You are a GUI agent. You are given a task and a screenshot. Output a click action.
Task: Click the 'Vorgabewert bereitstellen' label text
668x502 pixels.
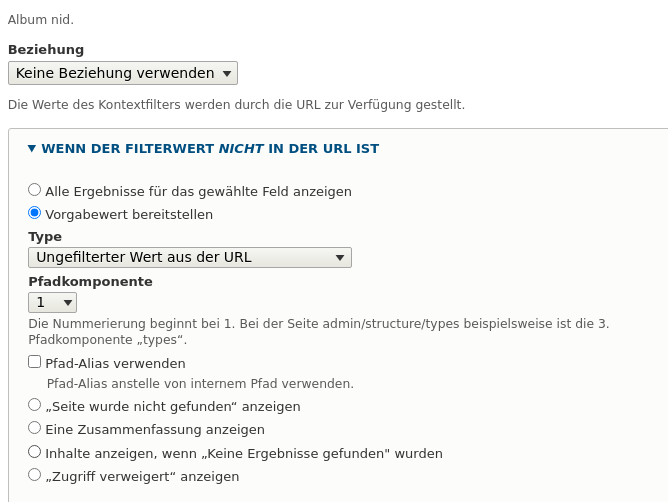pos(129,214)
